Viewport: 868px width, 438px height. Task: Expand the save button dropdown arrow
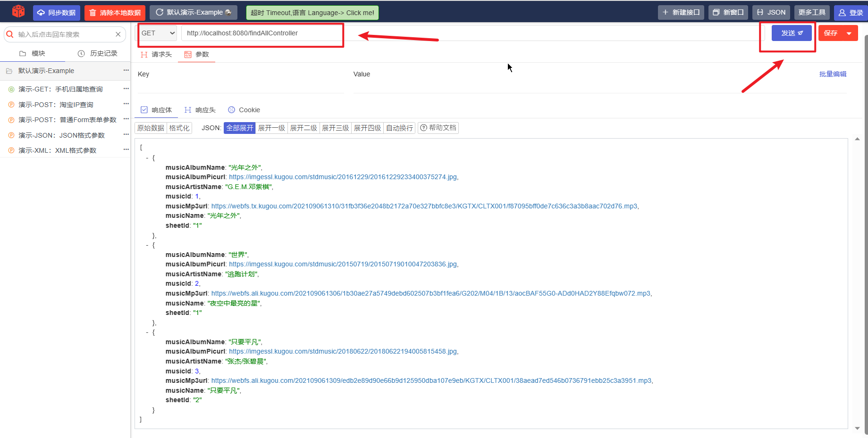pos(850,33)
